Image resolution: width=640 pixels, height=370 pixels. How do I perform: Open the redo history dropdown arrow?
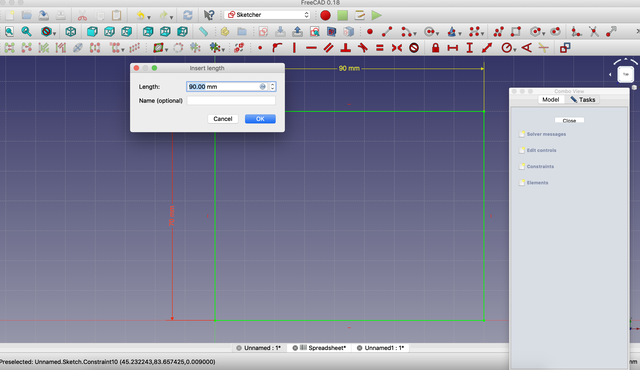click(x=171, y=17)
